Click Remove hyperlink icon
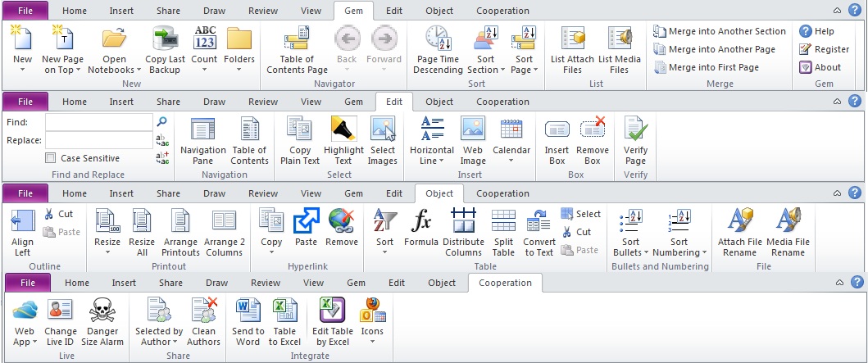Viewport: 868px width, 363px height. 342,220
